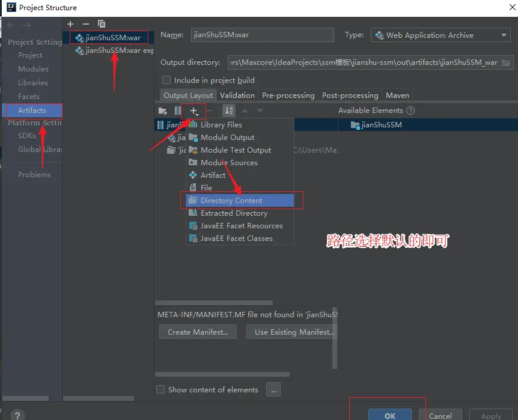
Task: Switch to Validation tab
Action: [237, 96]
